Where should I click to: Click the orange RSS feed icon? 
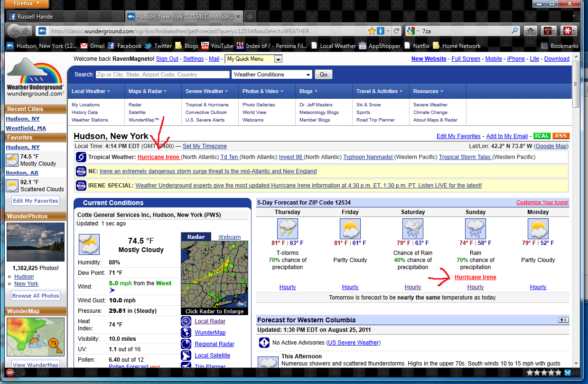[561, 136]
